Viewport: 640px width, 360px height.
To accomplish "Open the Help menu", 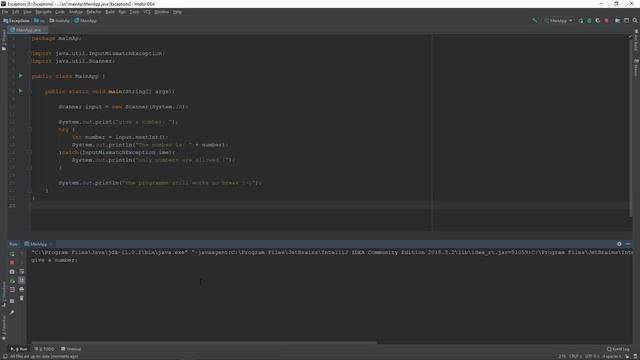I will [177, 12].
